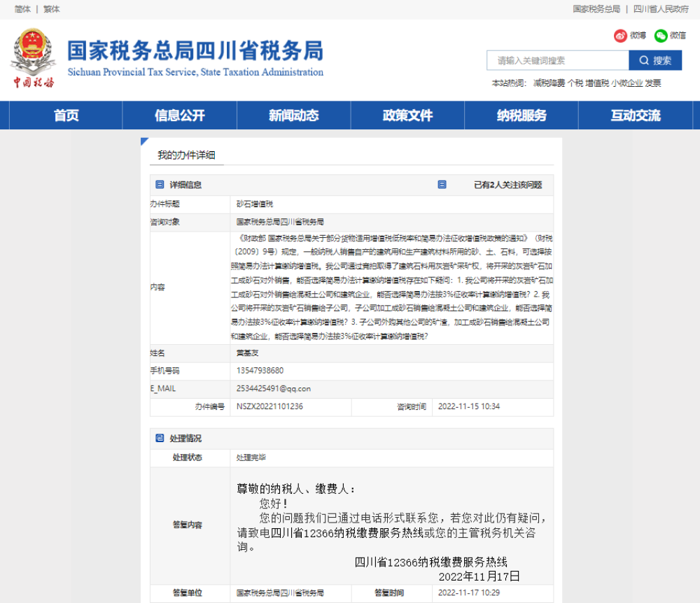This screenshot has height=603, width=700.
Task: Focus the keyword search input field
Action: (x=557, y=61)
